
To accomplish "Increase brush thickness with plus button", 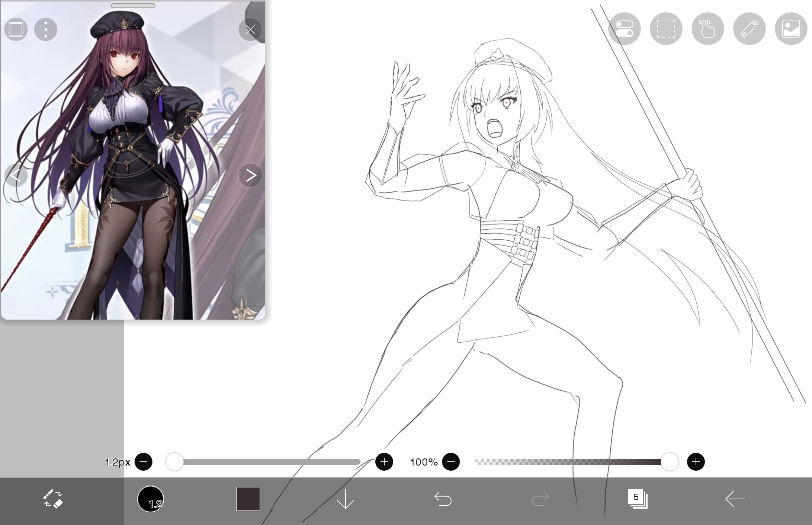I will point(384,462).
